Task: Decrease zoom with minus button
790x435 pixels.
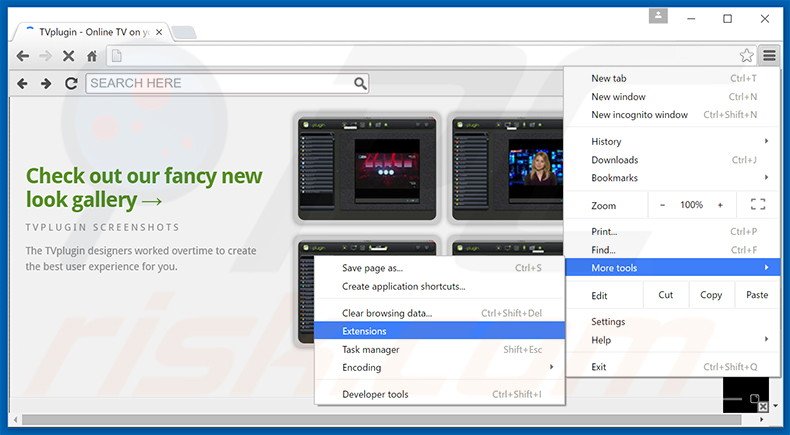Action: pyautogui.click(x=662, y=205)
